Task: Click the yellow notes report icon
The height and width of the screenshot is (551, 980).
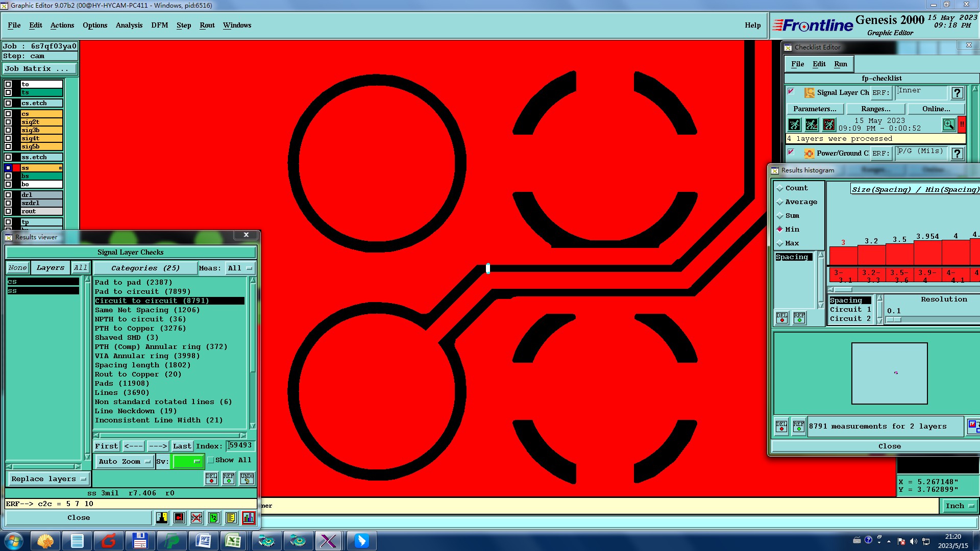Action: (x=231, y=518)
